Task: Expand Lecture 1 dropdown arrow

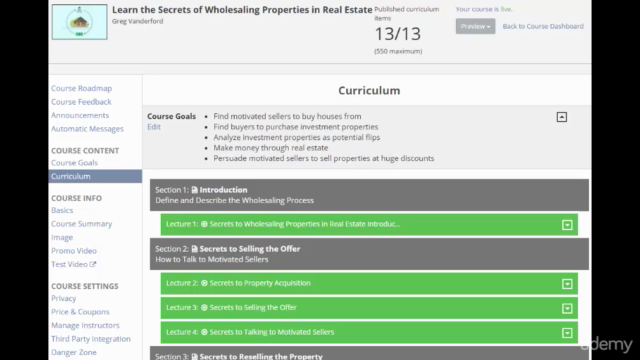Action: pyautogui.click(x=567, y=225)
